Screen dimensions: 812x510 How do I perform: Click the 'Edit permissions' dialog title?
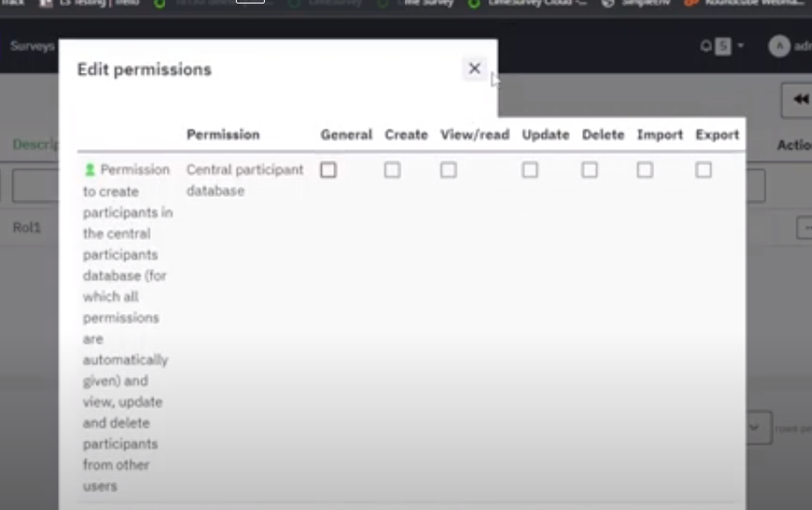point(145,69)
